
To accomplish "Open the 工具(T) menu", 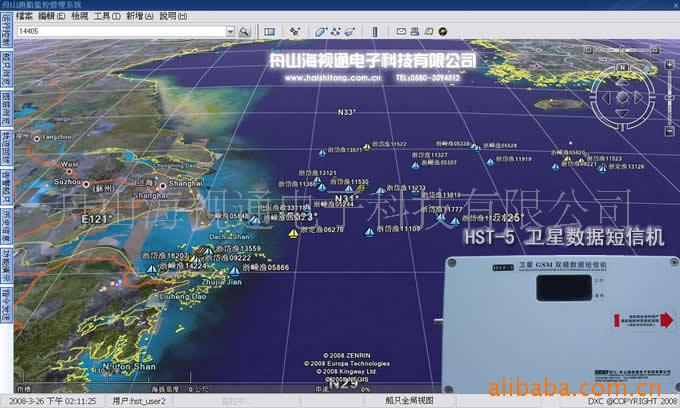I will 107,16.
